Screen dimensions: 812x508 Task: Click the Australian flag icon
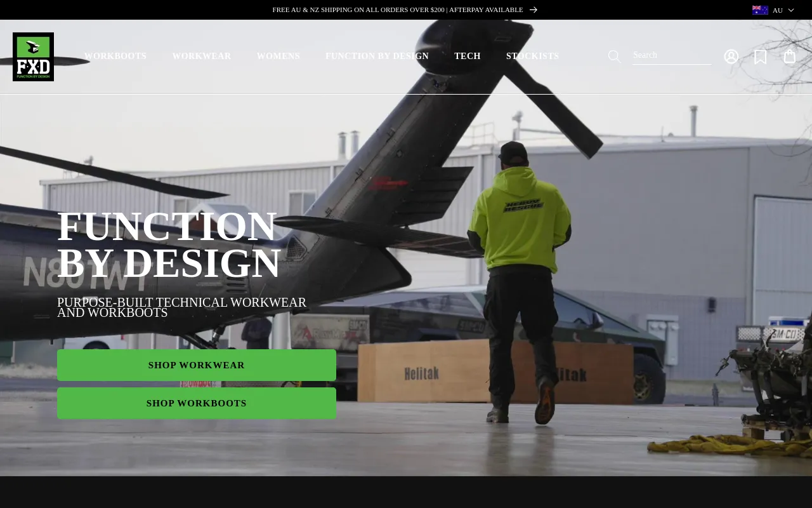pyautogui.click(x=760, y=10)
